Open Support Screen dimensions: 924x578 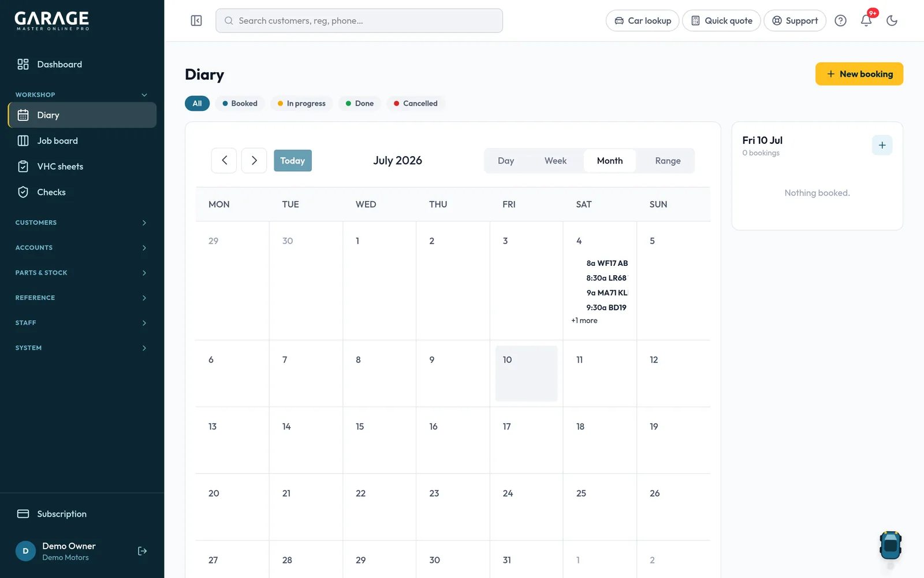[x=795, y=21]
